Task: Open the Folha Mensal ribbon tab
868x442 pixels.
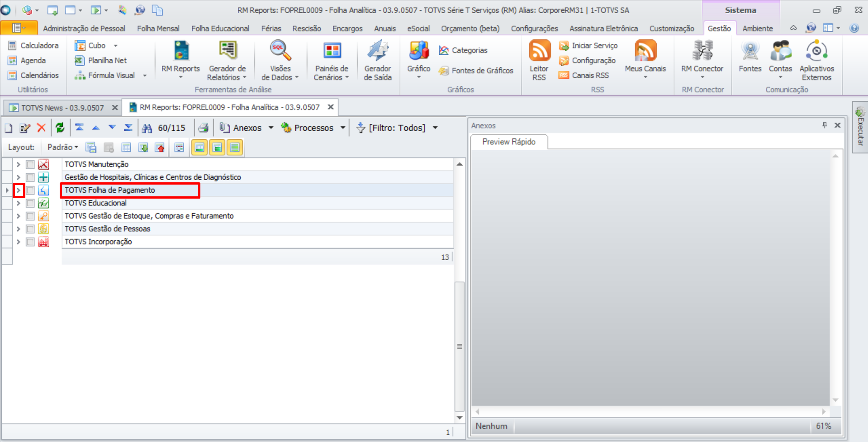Action: 158,29
